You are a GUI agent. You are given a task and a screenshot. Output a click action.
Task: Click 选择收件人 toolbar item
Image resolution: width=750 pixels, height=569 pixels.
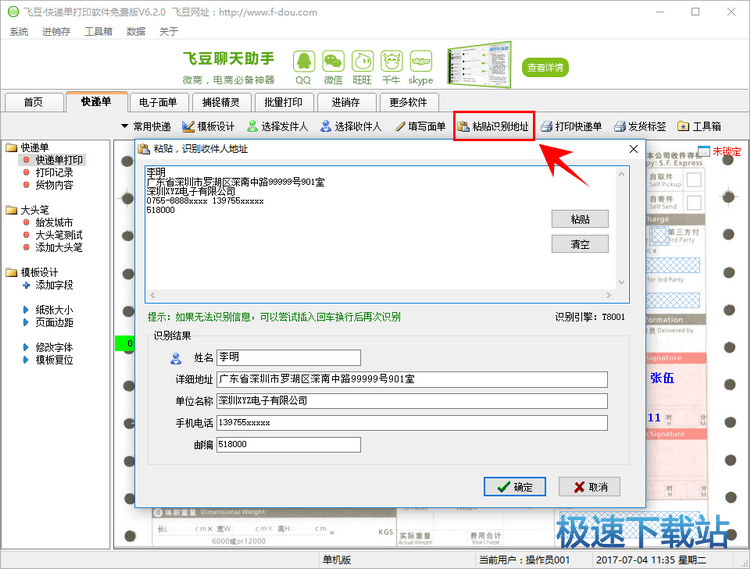[x=351, y=127]
